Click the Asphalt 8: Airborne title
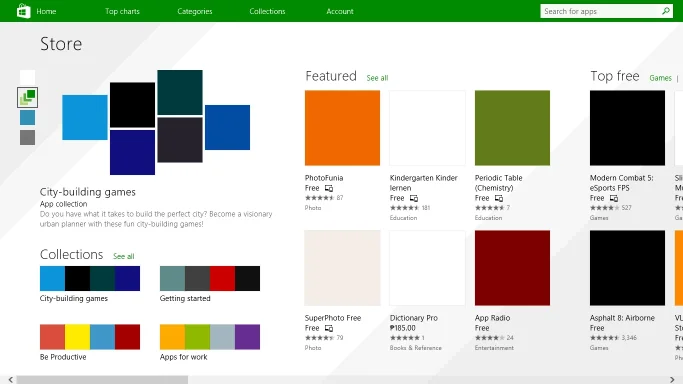This screenshot has height=384, width=683. point(622,318)
